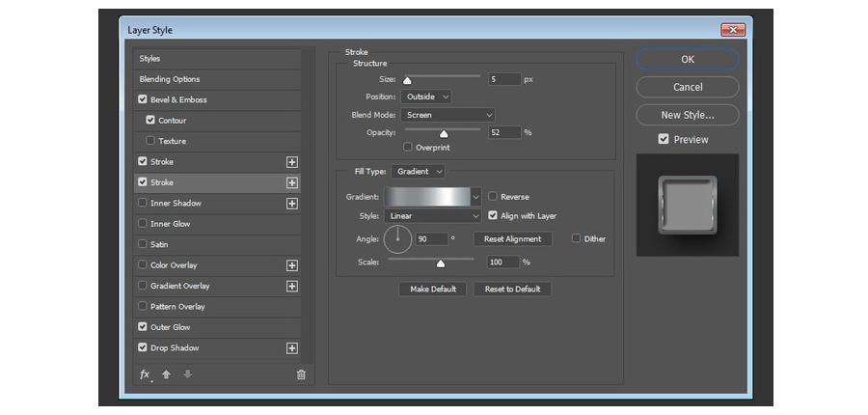Click the trash icon to delete effect
Screen dimensions: 868x415
301,374
